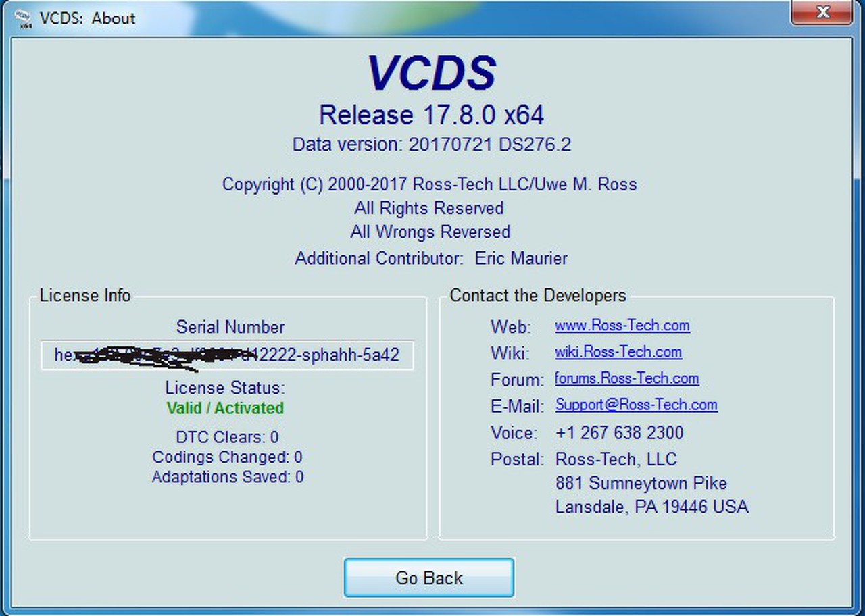The width and height of the screenshot is (865, 616).
Task: Click the 'All Wrongs Reversed' text
Action: pyautogui.click(x=430, y=232)
